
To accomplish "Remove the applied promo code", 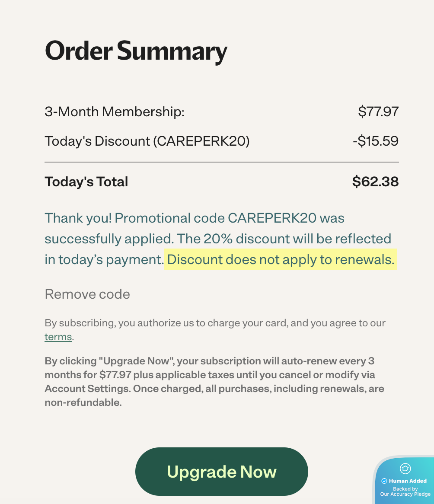I will coord(87,294).
